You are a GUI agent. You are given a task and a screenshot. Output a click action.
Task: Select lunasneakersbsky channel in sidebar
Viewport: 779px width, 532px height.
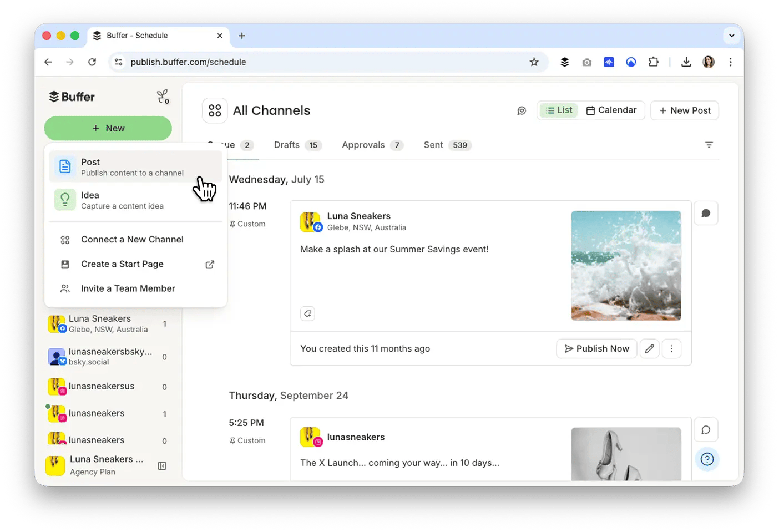pos(108,357)
